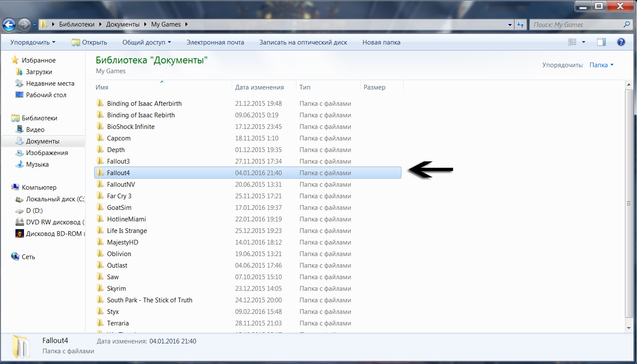This screenshot has height=364, width=637.
Task: Open the Help question mark button
Action: pyautogui.click(x=621, y=42)
